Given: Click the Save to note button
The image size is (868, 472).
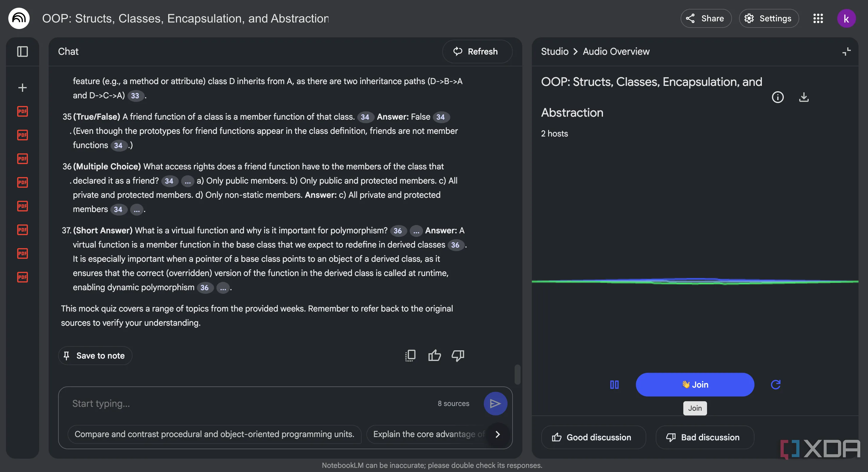Looking at the screenshot, I should point(95,356).
